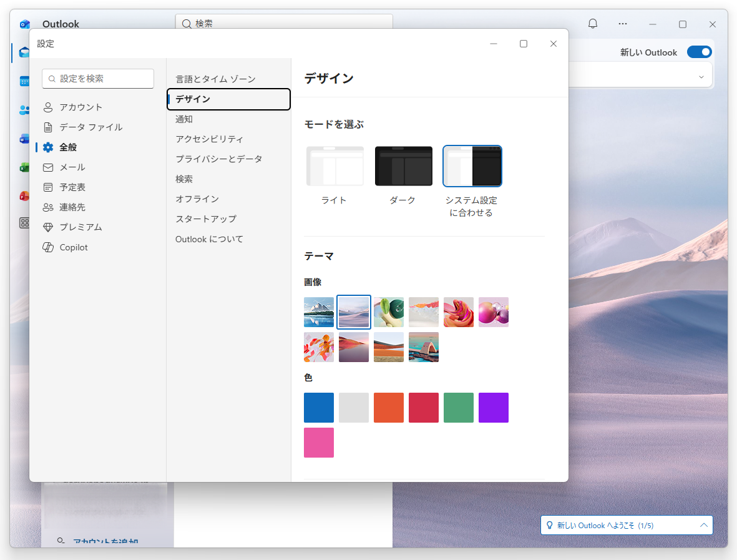
Task: Pick the orange theme color
Action: pos(389,408)
